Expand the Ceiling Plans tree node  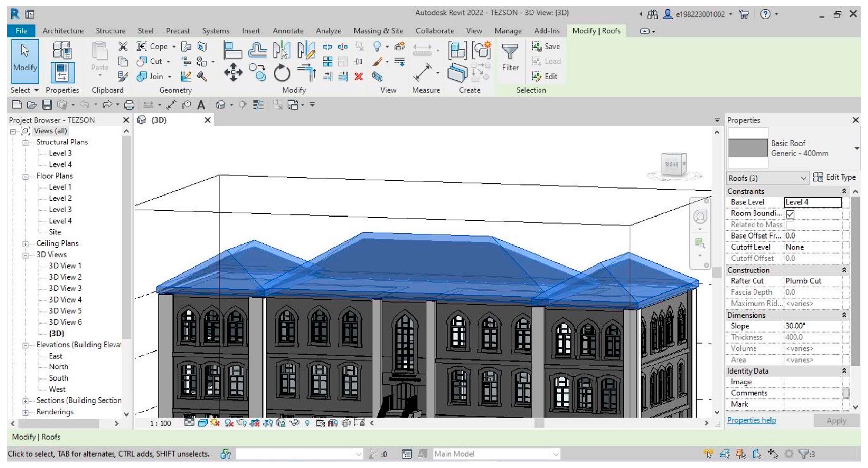point(26,244)
